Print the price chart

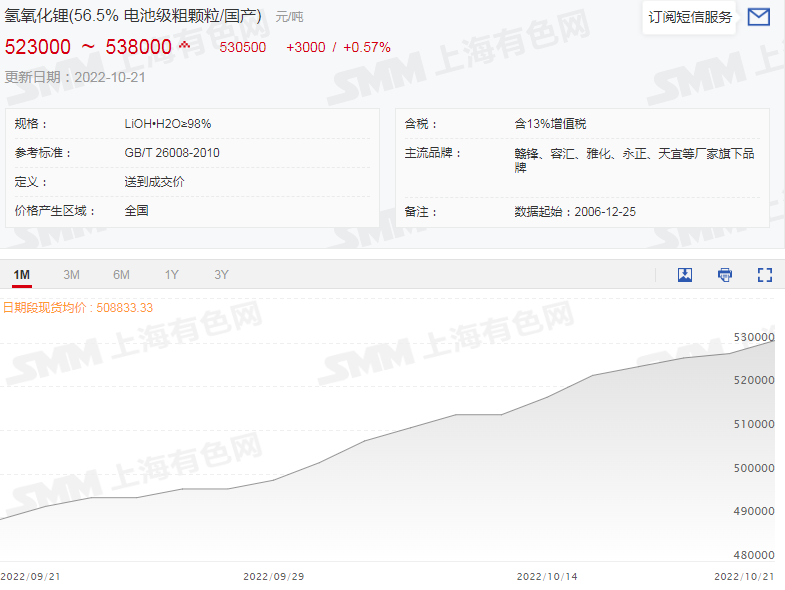point(725,275)
